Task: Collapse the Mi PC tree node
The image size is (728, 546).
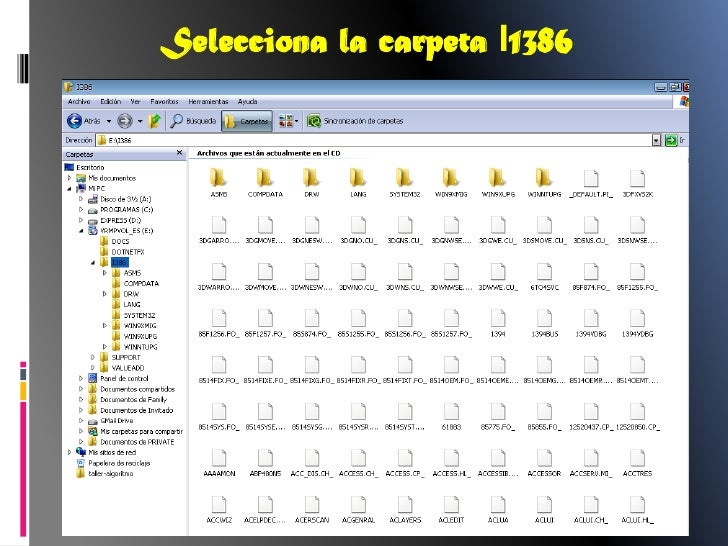Action: (70, 188)
